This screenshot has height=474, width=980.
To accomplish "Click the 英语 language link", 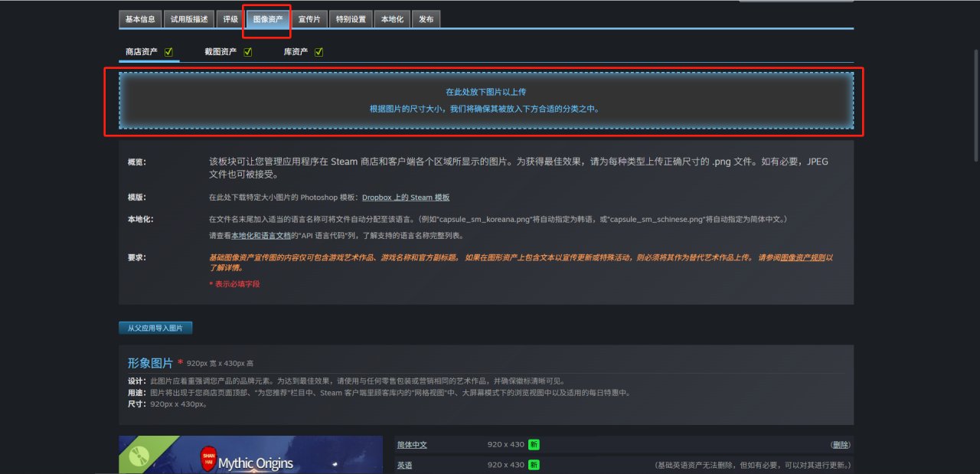I will 404,465.
